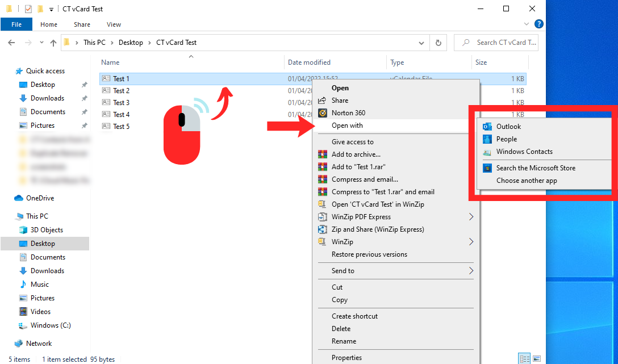Screen dimensions: 618x364
Task: Click icon beside Compress to "Test 1.rar" and email
Action: [323, 192]
